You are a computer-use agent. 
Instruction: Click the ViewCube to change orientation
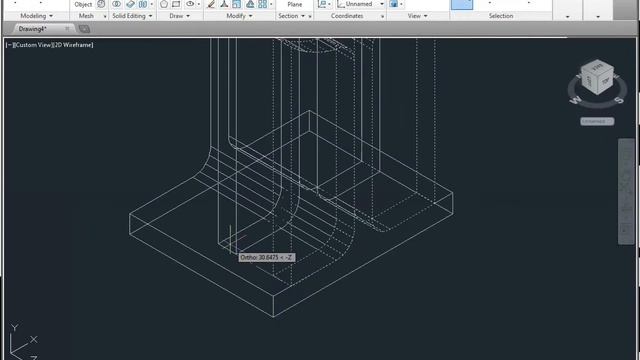tap(597, 78)
